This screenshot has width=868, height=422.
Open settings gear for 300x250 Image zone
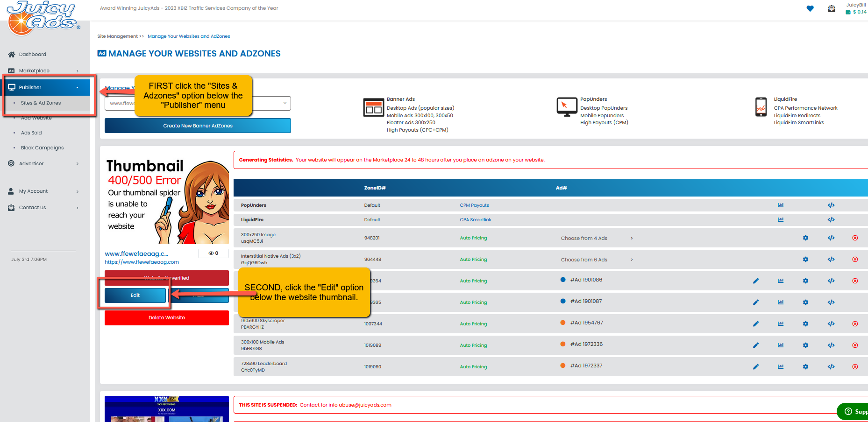point(805,238)
